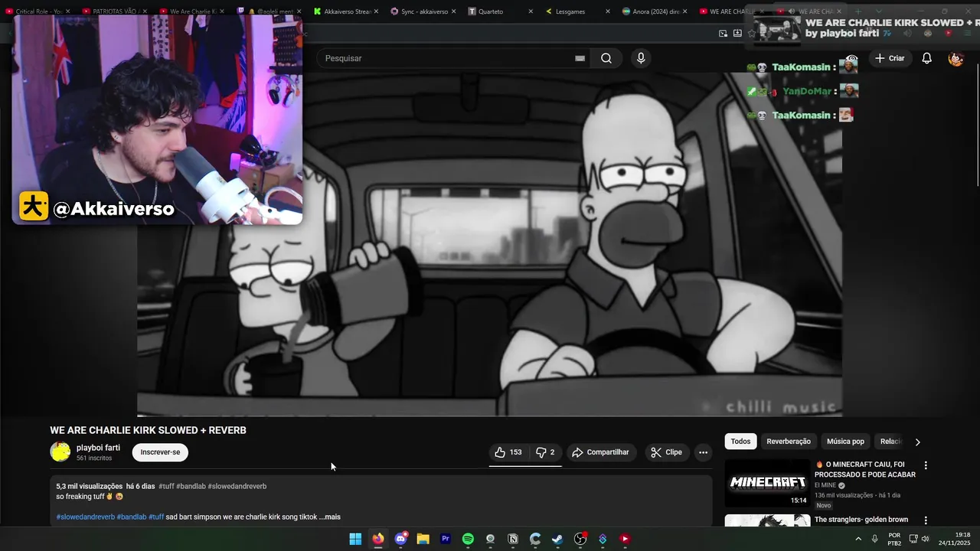Click system tray microphone icon
The width and height of the screenshot is (980, 551).
point(875,539)
